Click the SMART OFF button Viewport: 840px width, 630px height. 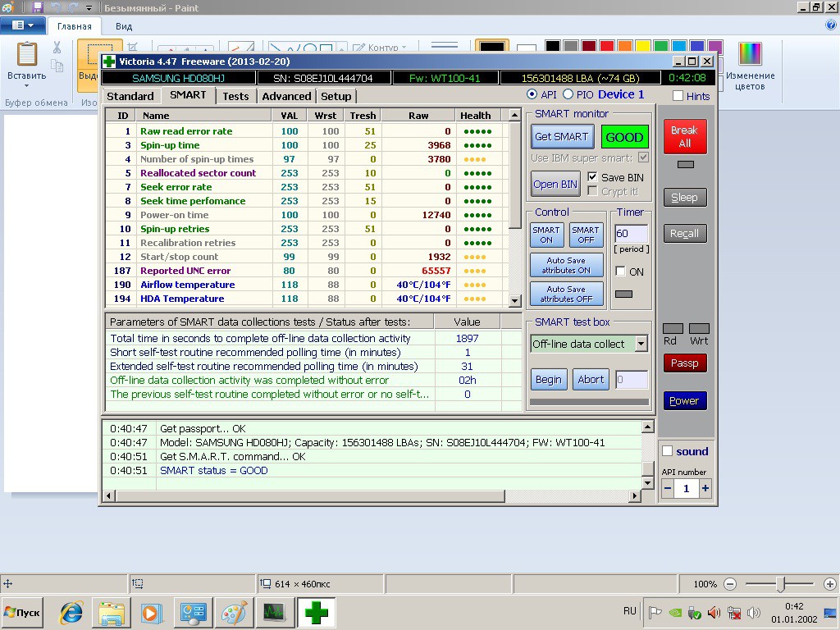(x=586, y=235)
